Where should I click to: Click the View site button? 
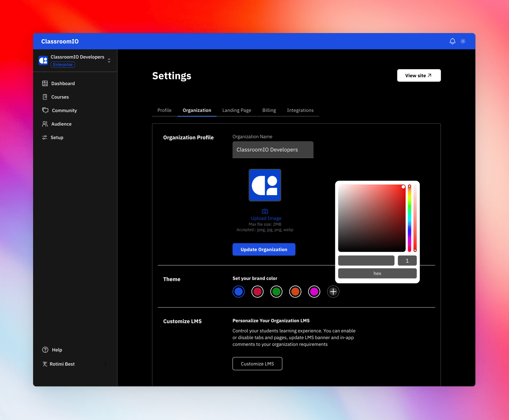point(418,75)
